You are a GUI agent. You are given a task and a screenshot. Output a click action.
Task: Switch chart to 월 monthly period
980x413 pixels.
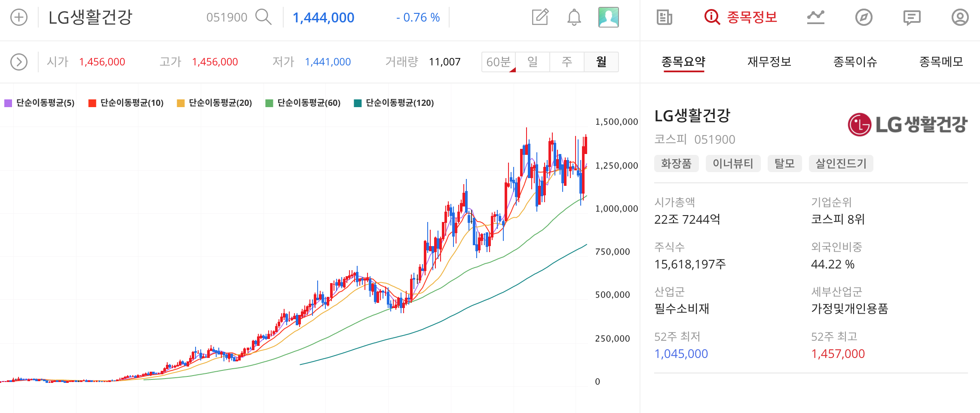(601, 62)
